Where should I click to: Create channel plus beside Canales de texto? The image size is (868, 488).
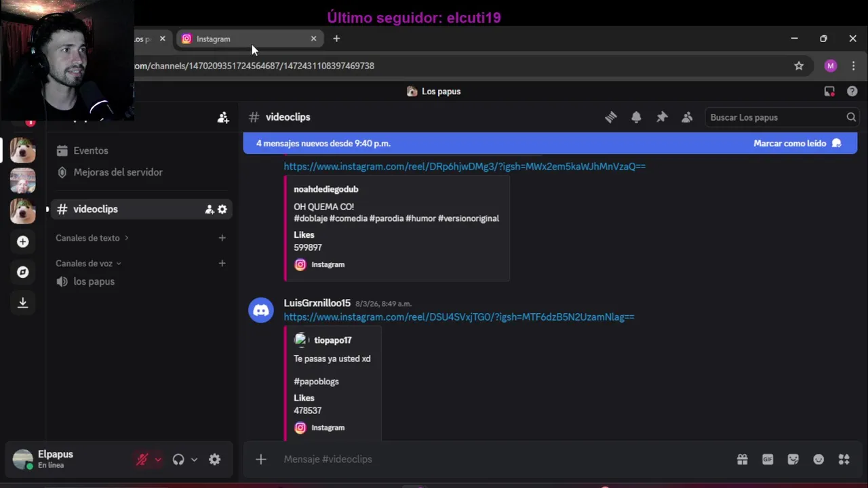pyautogui.click(x=222, y=238)
